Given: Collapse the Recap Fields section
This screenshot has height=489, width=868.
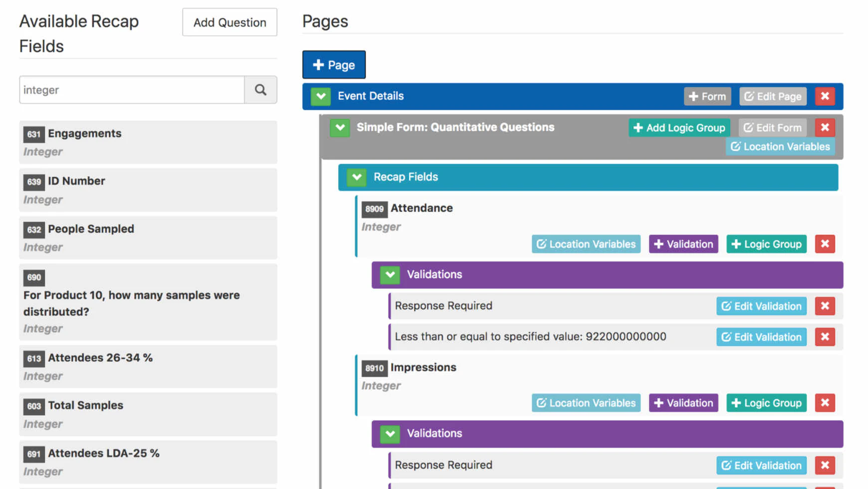Looking at the screenshot, I should (357, 177).
